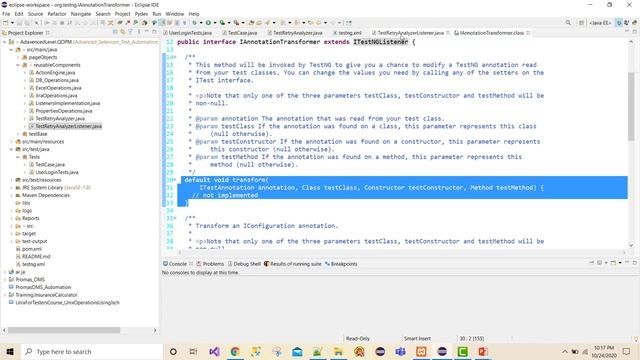Click the External Tools run icon
The width and height of the screenshot is (640, 360).
click(236, 23)
